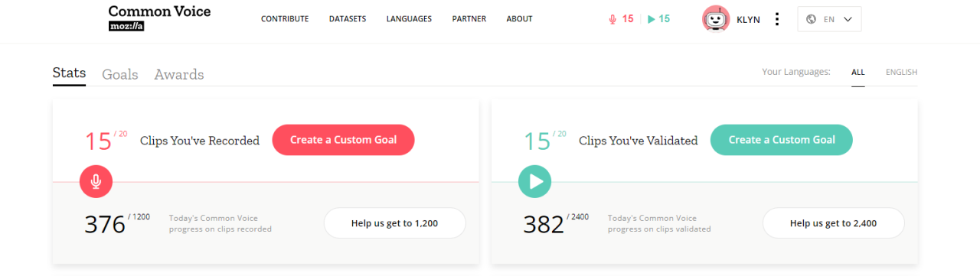Click the round green play icon on validated card
Image resolution: width=980 pixels, height=276 pixels.
click(x=534, y=182)
